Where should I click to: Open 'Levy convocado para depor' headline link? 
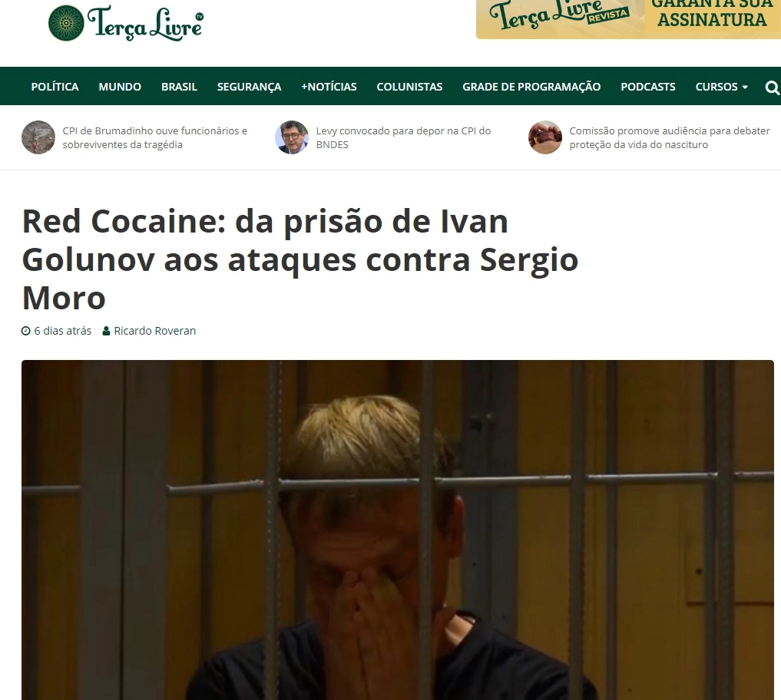click(403, 137)
